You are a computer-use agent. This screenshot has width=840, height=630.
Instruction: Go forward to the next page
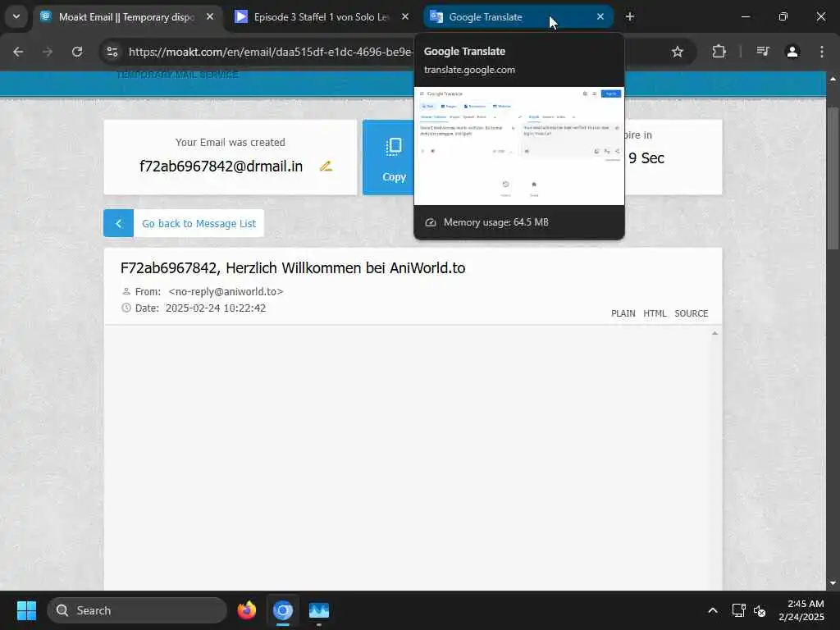[48, 52]
